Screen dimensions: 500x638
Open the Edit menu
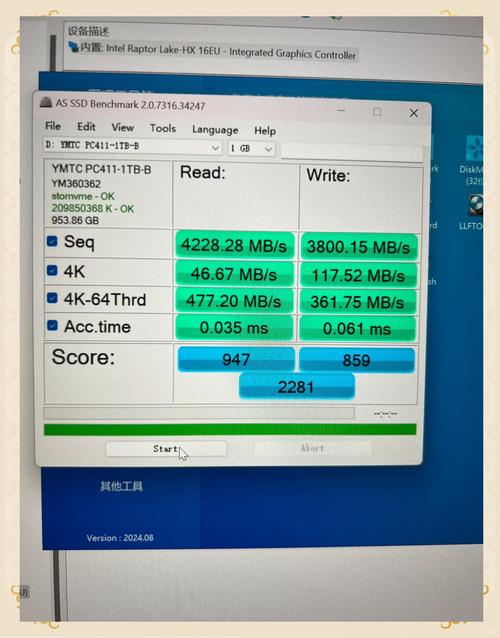[86, 127]
